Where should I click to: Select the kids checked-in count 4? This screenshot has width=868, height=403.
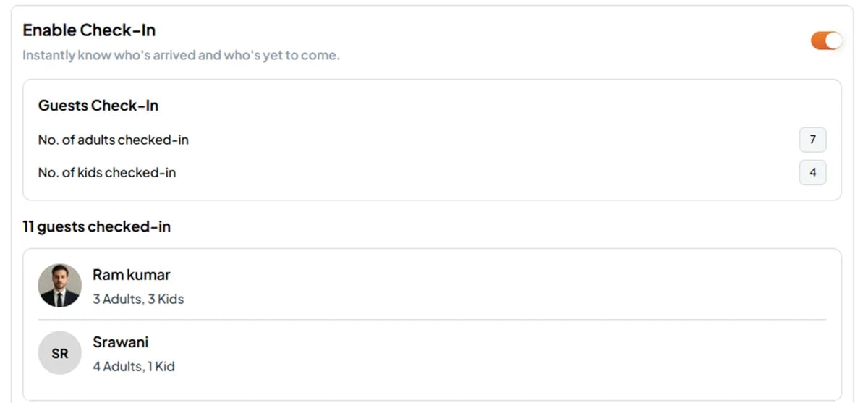(812, 173)
